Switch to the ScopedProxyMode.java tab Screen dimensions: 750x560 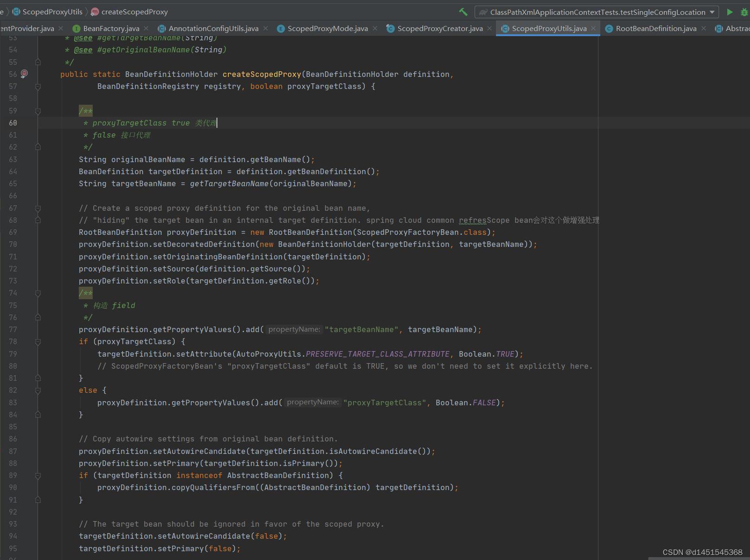(x=327, y=29)
